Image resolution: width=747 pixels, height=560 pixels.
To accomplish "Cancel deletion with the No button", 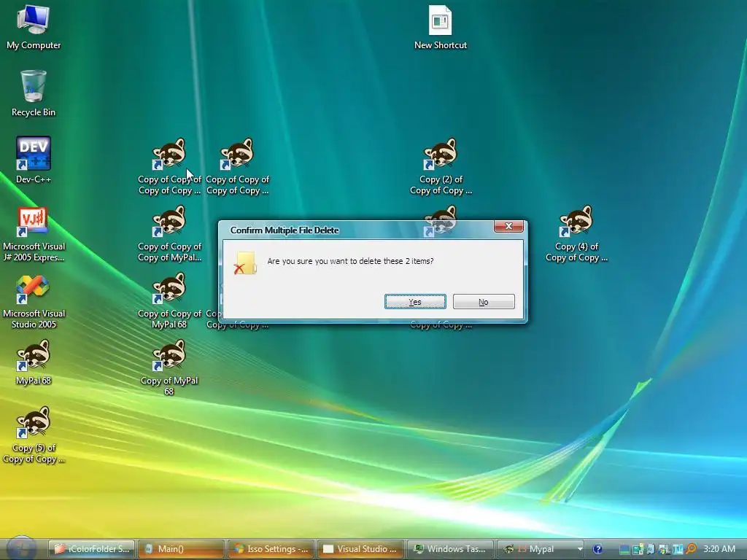I will pos(484,301).
